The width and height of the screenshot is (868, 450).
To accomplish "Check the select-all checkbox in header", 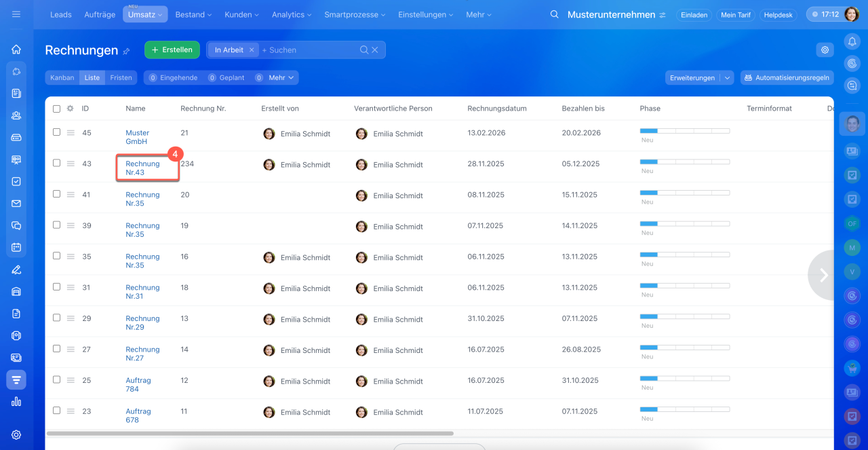I will (x=57, y=109).
